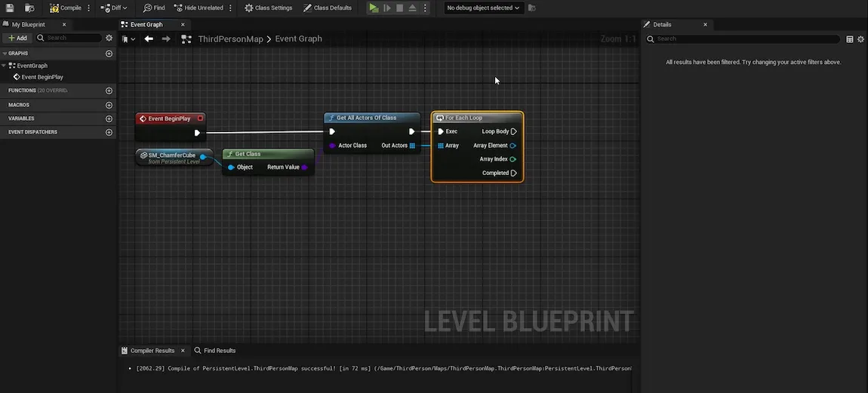Toggle Hide Unrelated nodes
The image size is (868, 393).
click(199, 8)
